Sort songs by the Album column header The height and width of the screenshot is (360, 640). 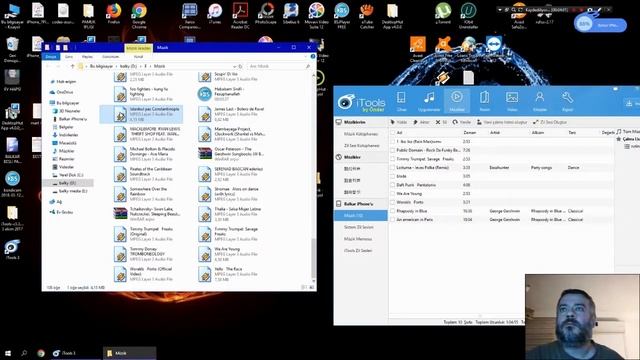pyautogui.click(x=538, y=133)
